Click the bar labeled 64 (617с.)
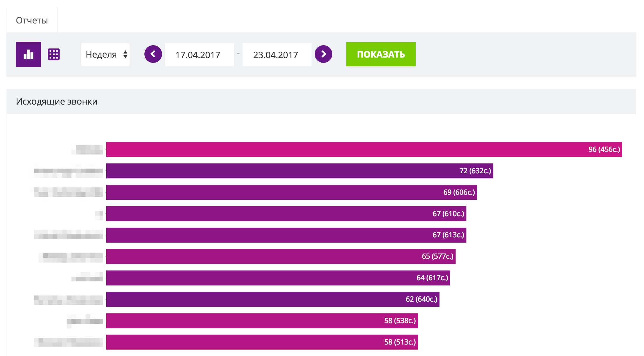This screenshot has height=356, width=644. point(278,278)
